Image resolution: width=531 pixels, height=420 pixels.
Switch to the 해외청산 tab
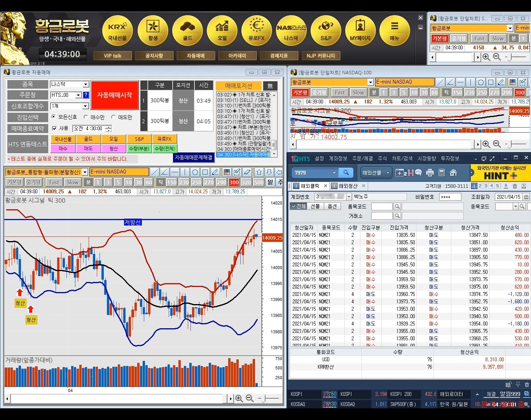point(348,186)
